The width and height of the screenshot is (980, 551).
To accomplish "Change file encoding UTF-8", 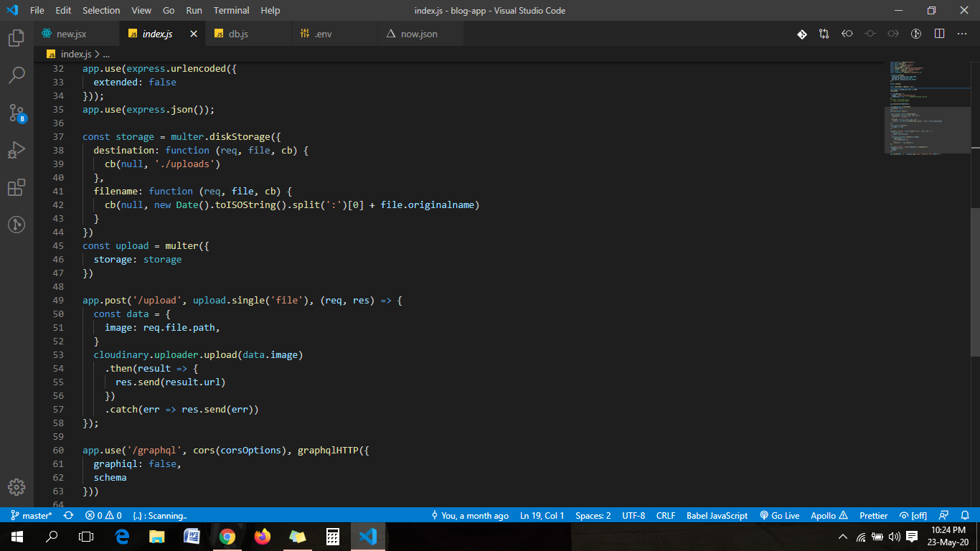I will (x=633, y=515).
